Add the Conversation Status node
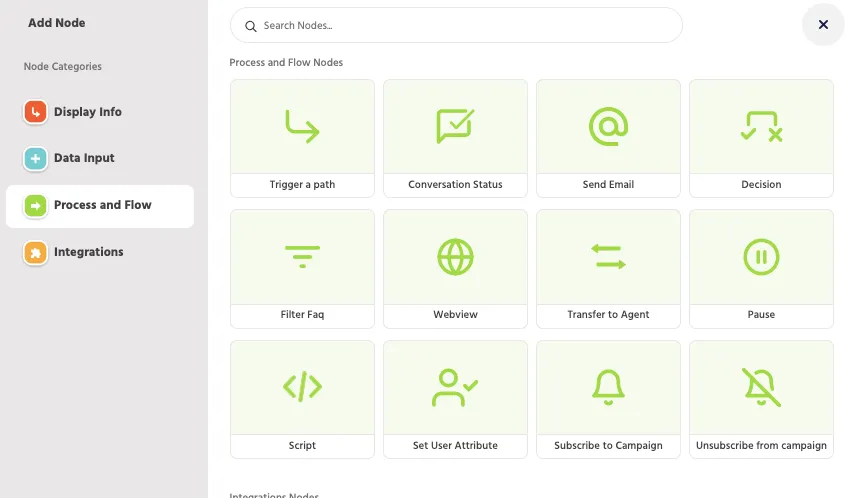 455,138
